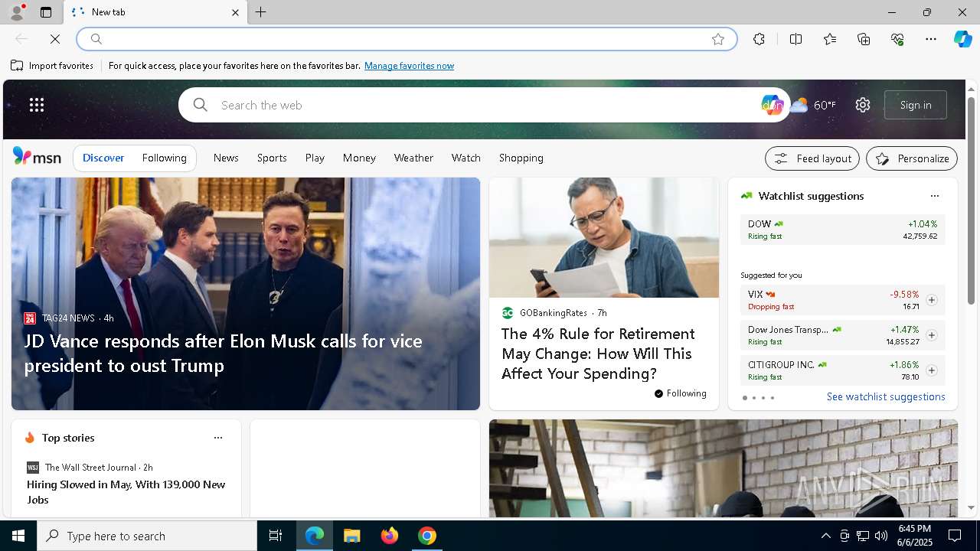Toggle split screen view
Viewport: 980px width, 551px height.
[795, 39]
